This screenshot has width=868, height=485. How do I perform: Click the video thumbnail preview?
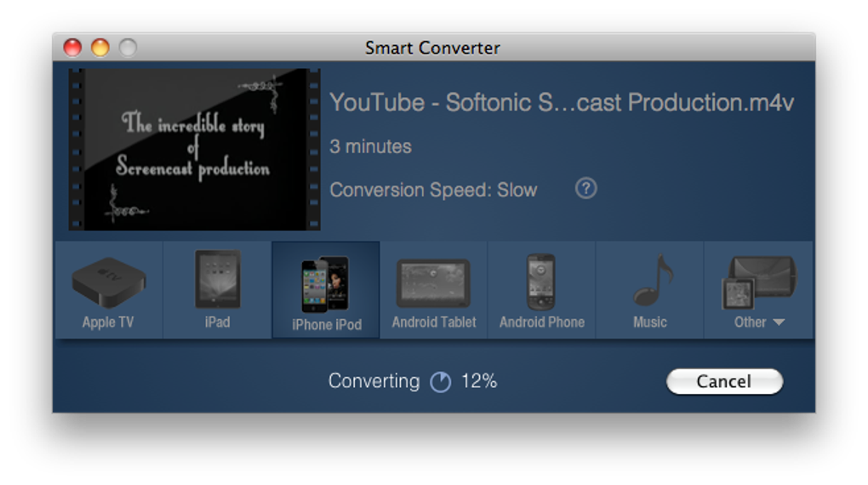[194, 149]
